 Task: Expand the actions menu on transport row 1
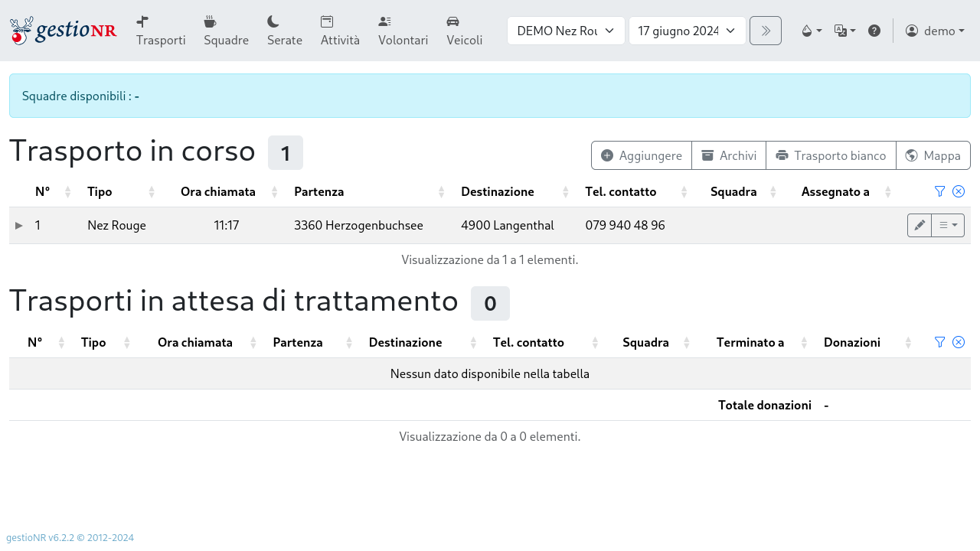click(948, 225)
